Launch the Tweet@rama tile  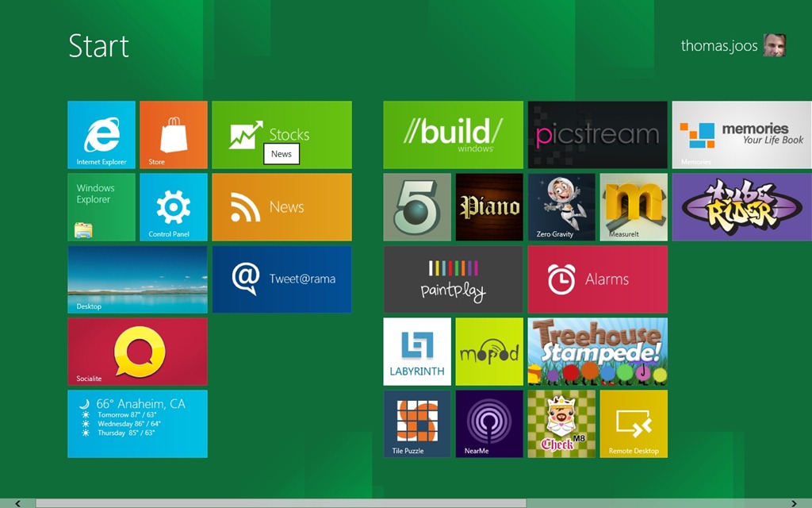click(282, 279)
